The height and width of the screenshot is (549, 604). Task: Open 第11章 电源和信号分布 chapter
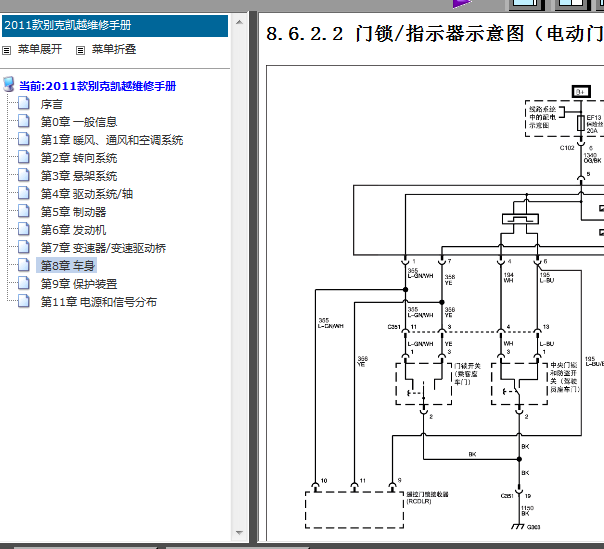(x=99, y=302)
